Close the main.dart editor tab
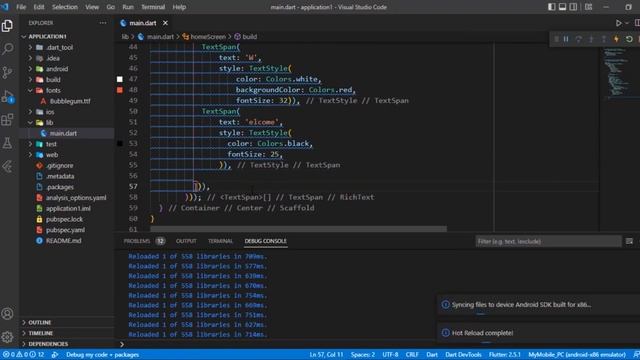 click(165, 23)
